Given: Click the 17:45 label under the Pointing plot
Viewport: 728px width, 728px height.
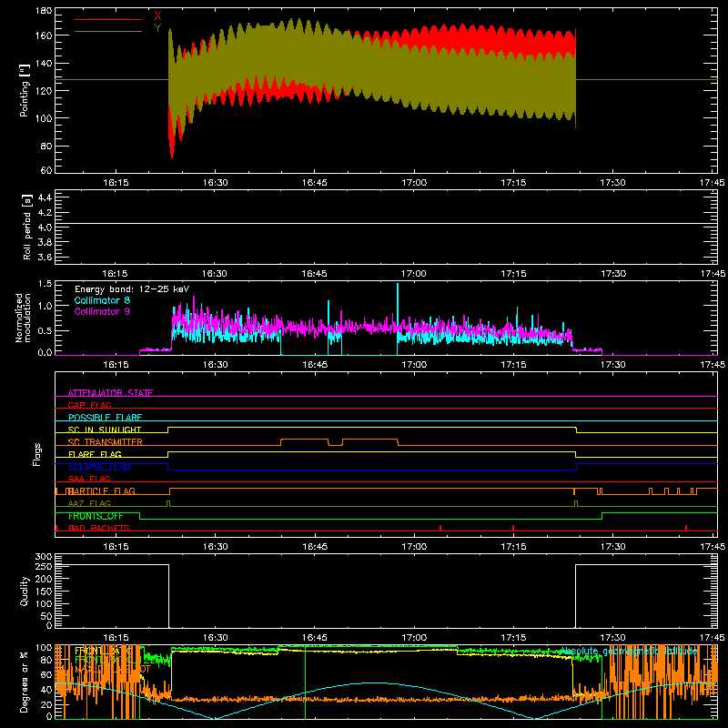Looking at the screenshot, I should click(x=712, y=183).
